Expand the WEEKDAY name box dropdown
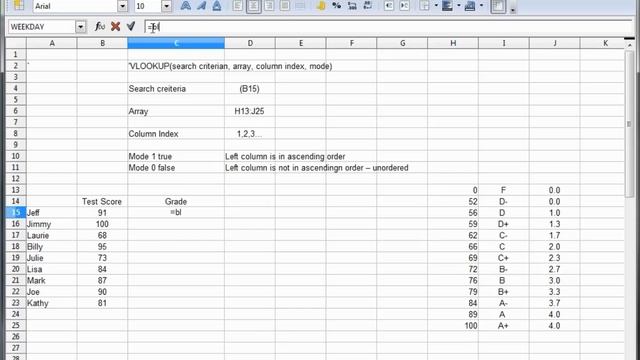 (x=80, y=27)
